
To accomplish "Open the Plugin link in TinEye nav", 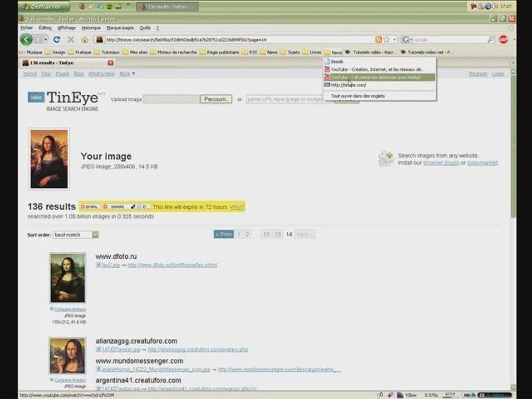I will [x=63, y=74].
